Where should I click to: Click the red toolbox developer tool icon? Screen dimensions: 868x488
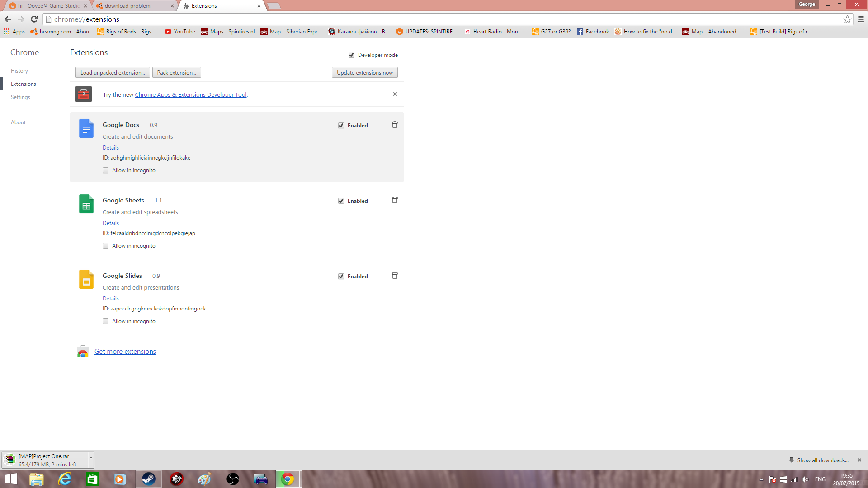click(x=84, y=94)
